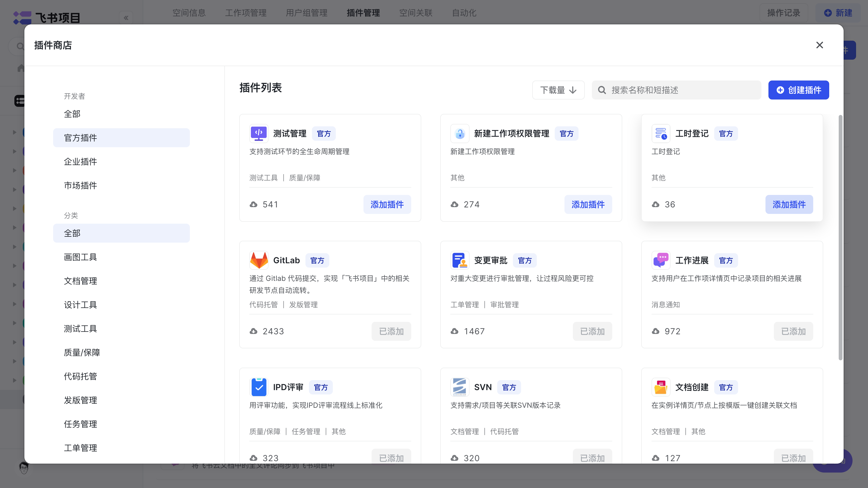Click 已添加 button on SVN card
The width and height of the screenshot is (868, 488).
click(592, 456)
